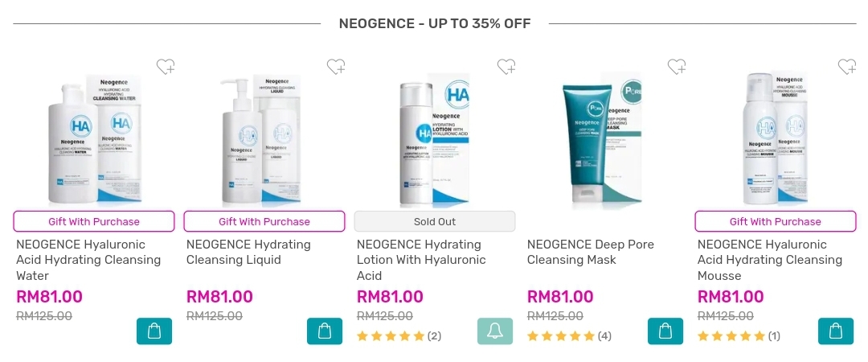Add Hydrating Cleansing Liquid to wishlist
This screenshot has width=868, height=362.
tap(336, 67)
